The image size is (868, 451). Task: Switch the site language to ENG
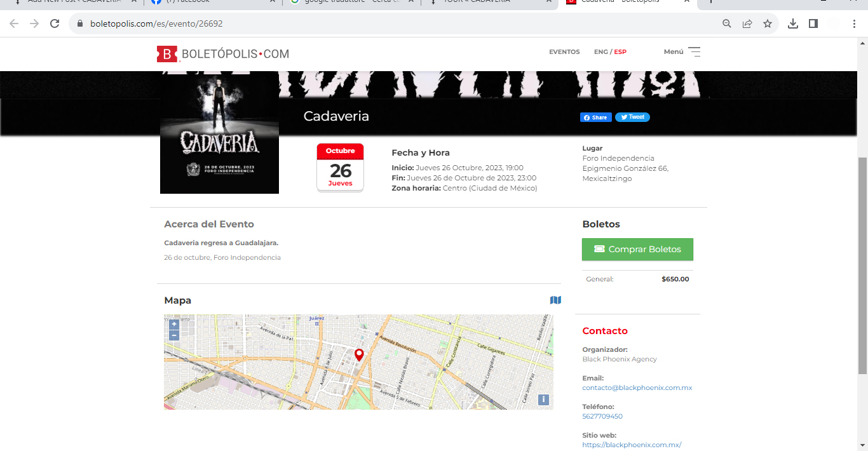coord(600,52)
